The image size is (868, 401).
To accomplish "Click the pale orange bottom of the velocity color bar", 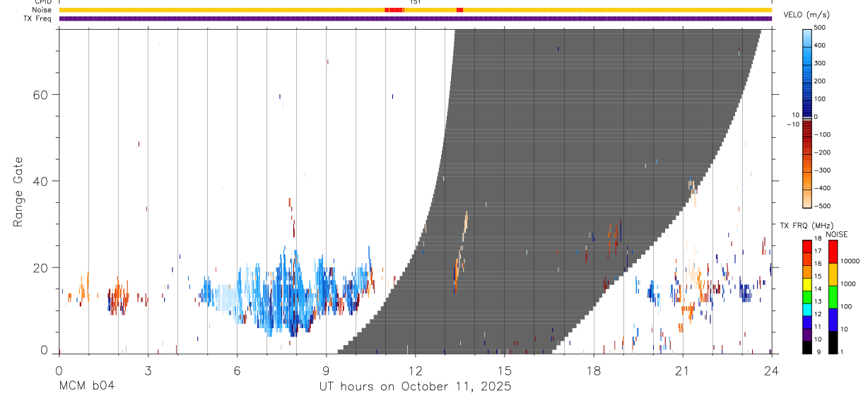I will (807, 199).
